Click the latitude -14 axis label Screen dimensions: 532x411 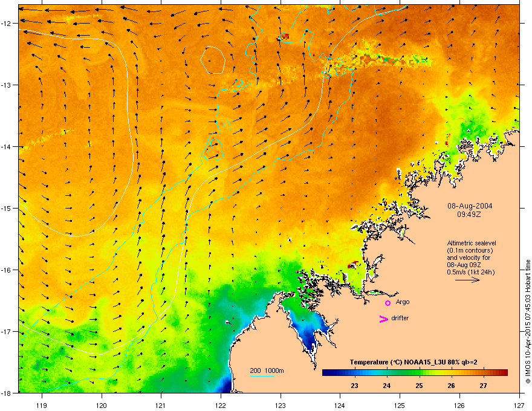click(x=6, y=146)
